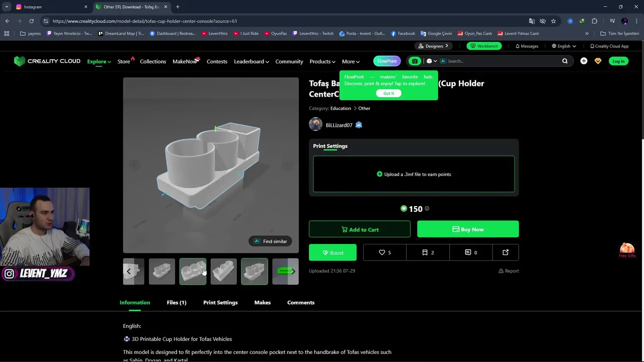Open the Designers link

pyautogui.click(x=433, y=46)
